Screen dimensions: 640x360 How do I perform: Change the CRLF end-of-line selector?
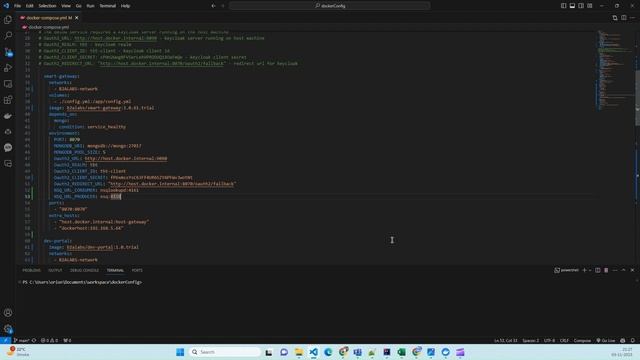click(x=564, y=340)
